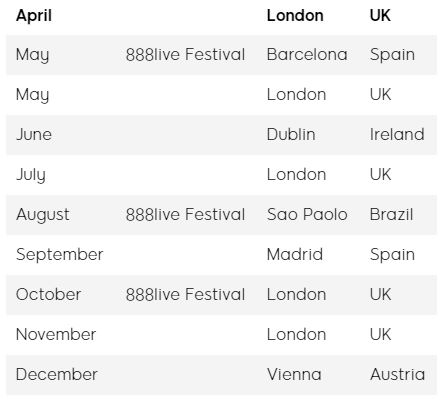Select the Ireland country cell
The width and height of the screenshot is (444, 400).
click(397, 135)
